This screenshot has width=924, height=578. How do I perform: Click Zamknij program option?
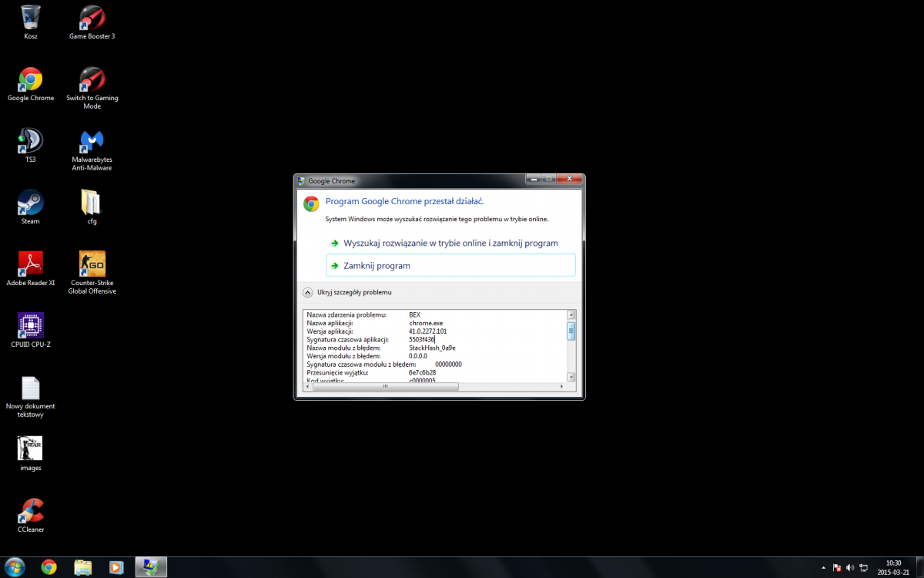pos(450,265)
